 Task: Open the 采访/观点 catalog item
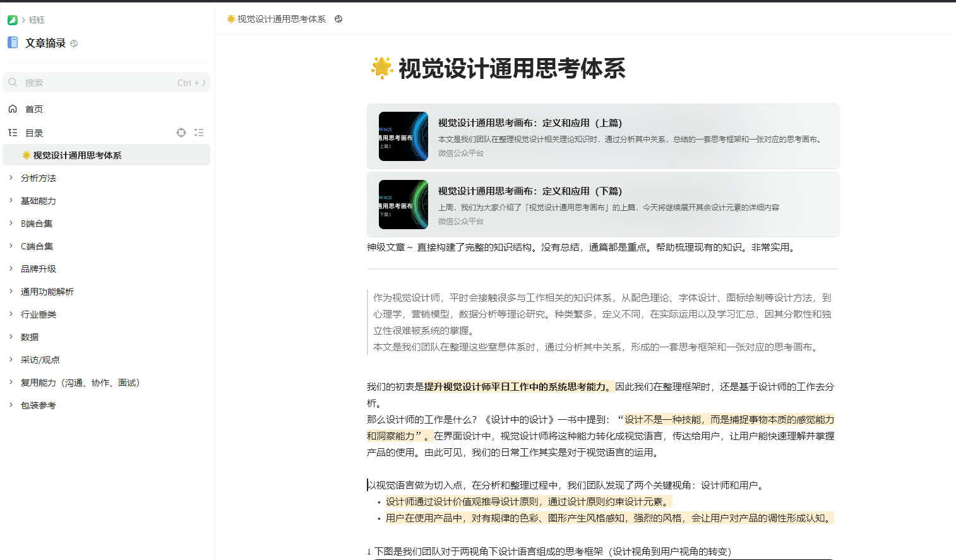(40, 360)
